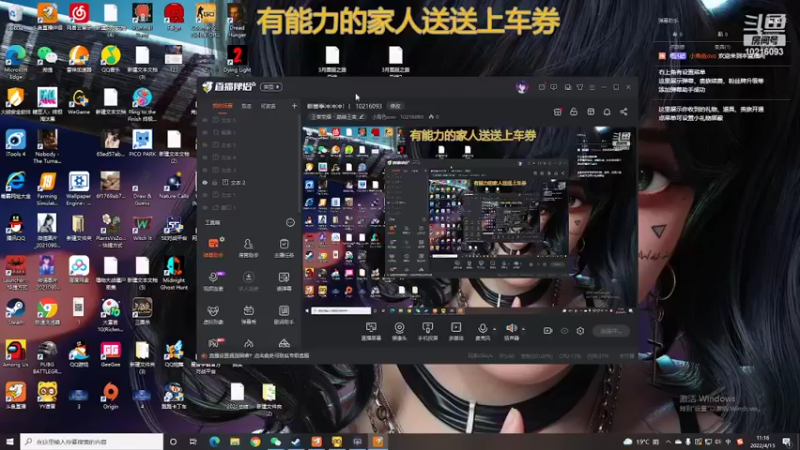The image size is (800, 450).
Task: Switch to the 我的场景 scenes tab
Action: (x=222, y=106)
